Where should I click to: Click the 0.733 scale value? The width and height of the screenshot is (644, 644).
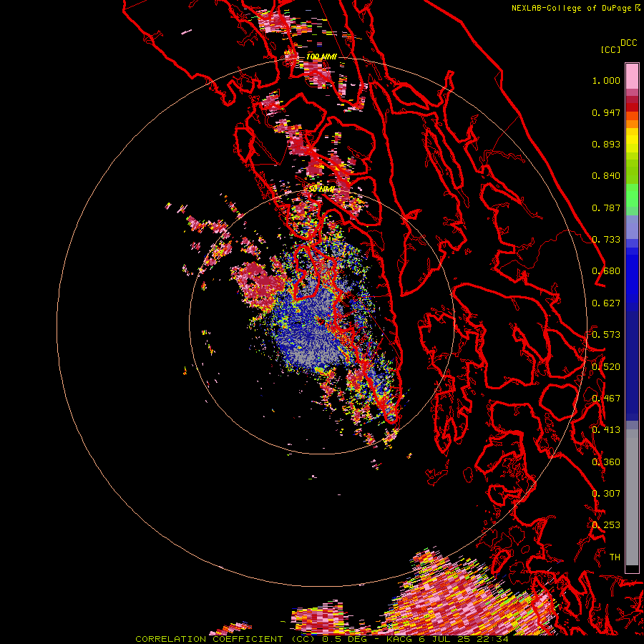[606, 240]
